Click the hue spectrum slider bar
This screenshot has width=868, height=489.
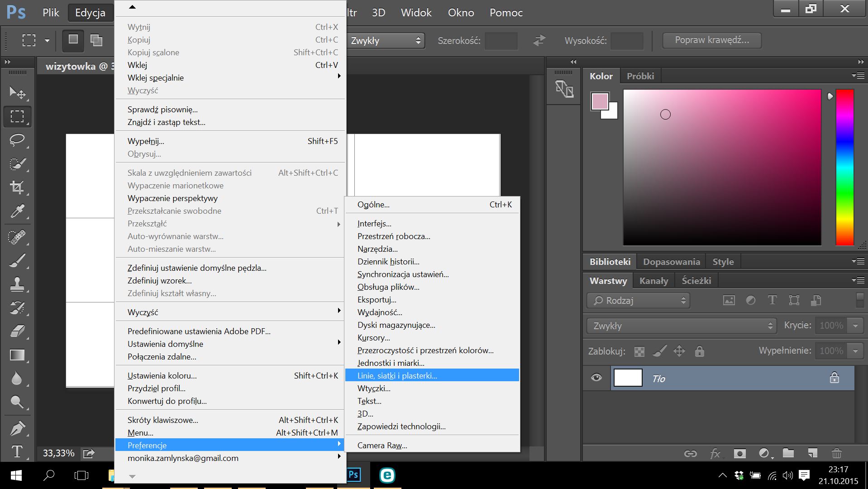pos(844,167)
